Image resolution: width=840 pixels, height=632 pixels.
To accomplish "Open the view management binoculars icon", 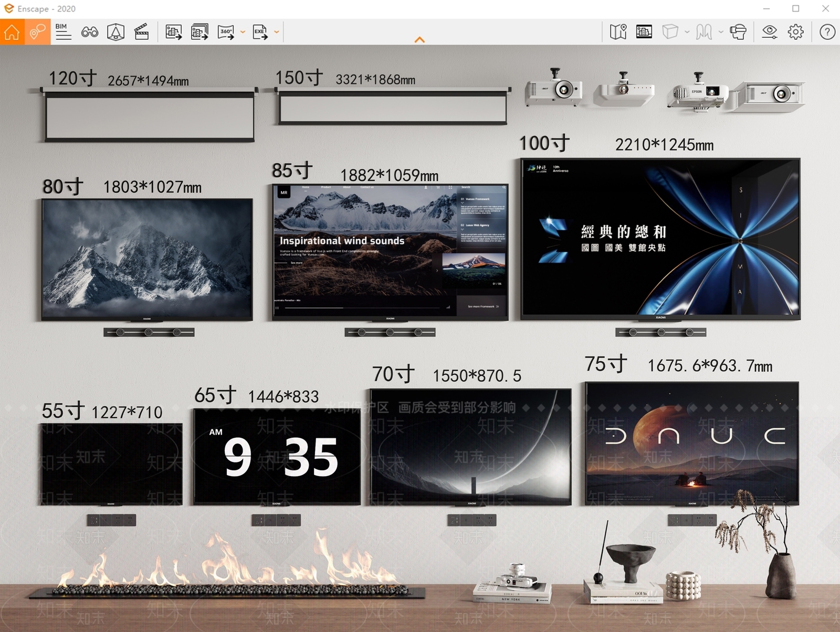I will [x=89, y=32].
